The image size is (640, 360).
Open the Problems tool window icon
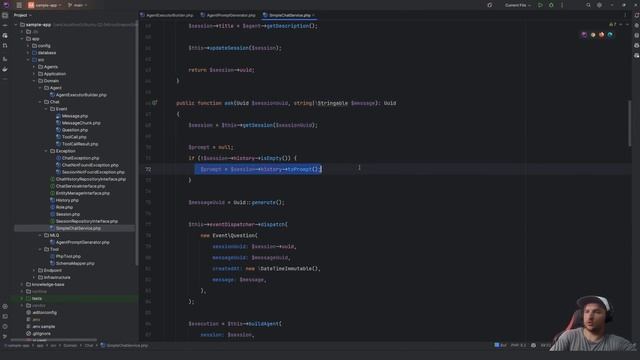pyautogui.click(x=5, y=327)
